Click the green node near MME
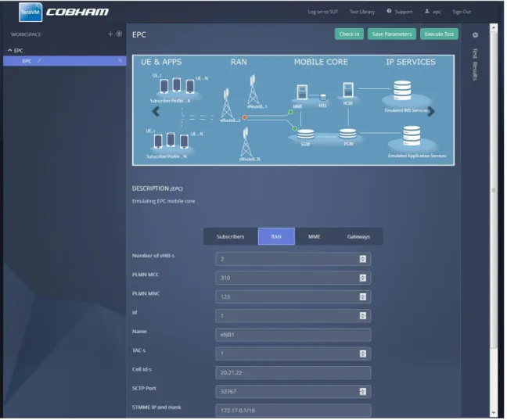This screenshot has height=420, width=507. coord(290,112)
